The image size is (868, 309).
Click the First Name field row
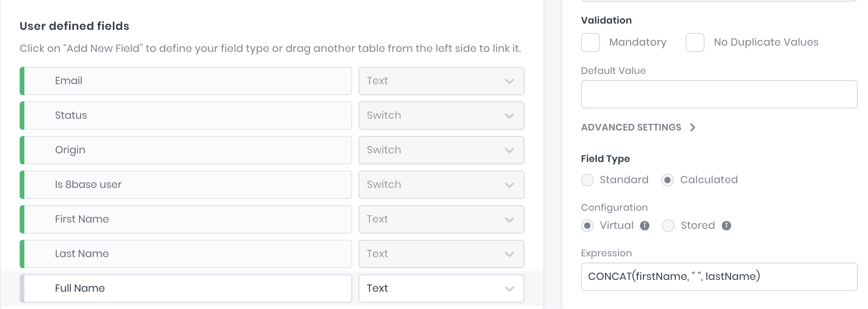coord(187,219)
